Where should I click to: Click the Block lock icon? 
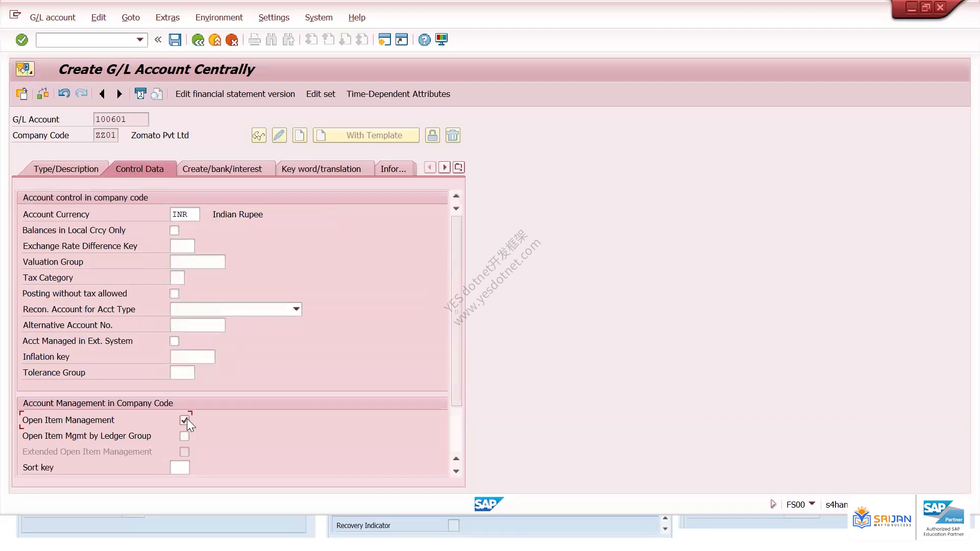pyautogui.click(x=432, y=135)
